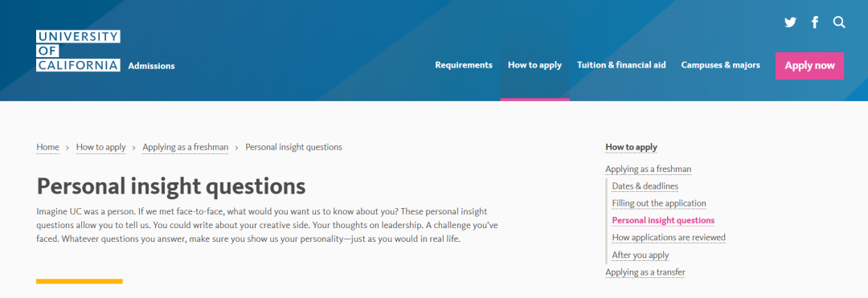Open Tuition & financial aid menu

tap(621, 65)
